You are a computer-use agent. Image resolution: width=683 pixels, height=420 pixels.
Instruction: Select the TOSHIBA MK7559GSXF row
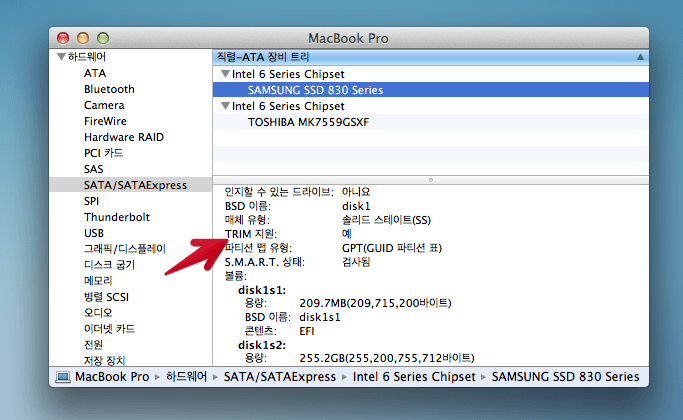(431, 122)
